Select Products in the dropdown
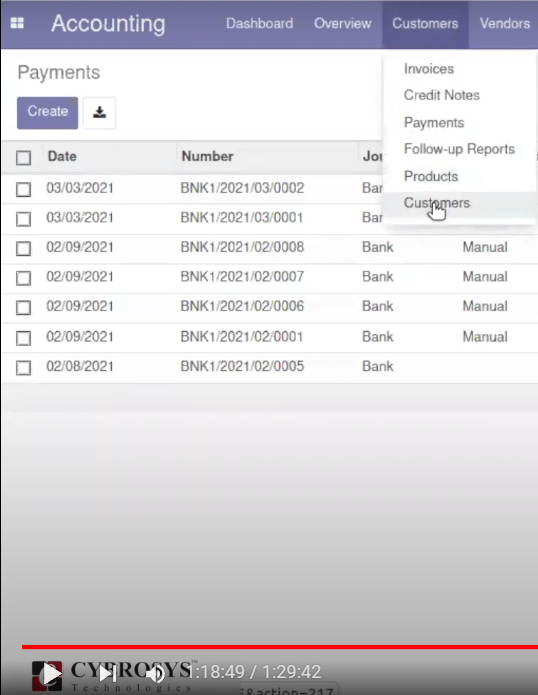The image size is (538, 695). (x=431, y=176)
